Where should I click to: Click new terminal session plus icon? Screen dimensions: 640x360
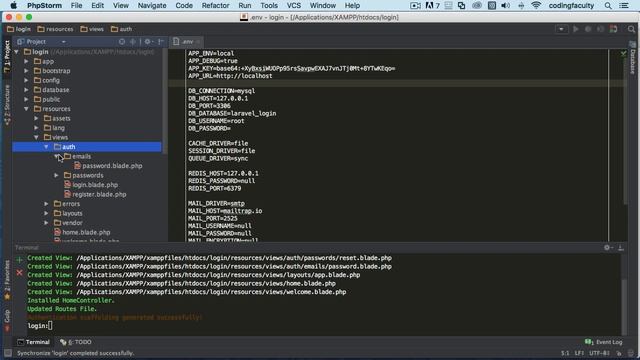click(19, 259)
